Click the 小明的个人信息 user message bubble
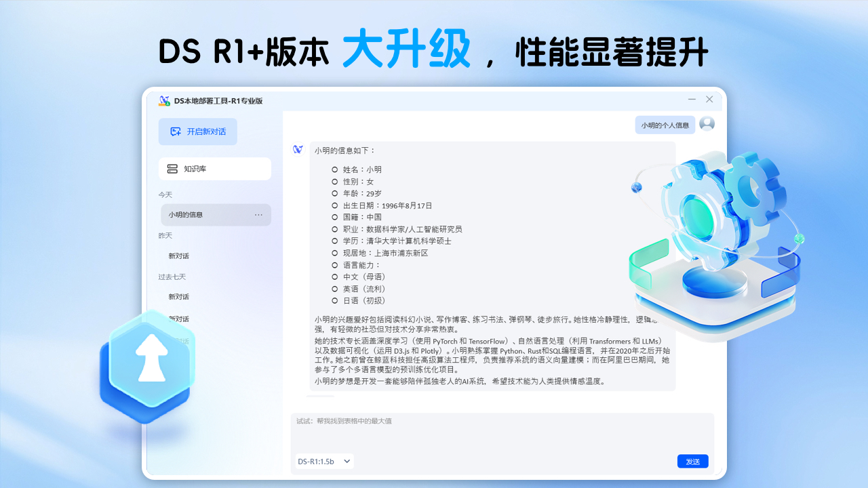This screenshot has width=868, height=488. click(x=665, y=124)
